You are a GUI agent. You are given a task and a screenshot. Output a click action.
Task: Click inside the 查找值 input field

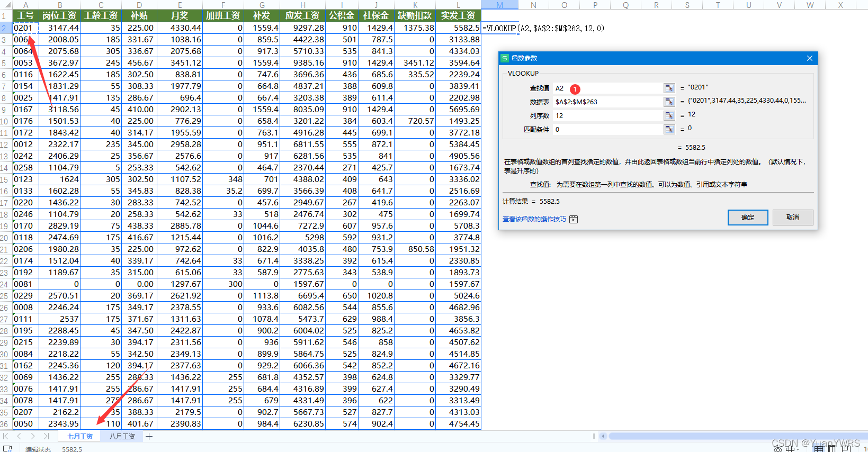tap(608, 88)
